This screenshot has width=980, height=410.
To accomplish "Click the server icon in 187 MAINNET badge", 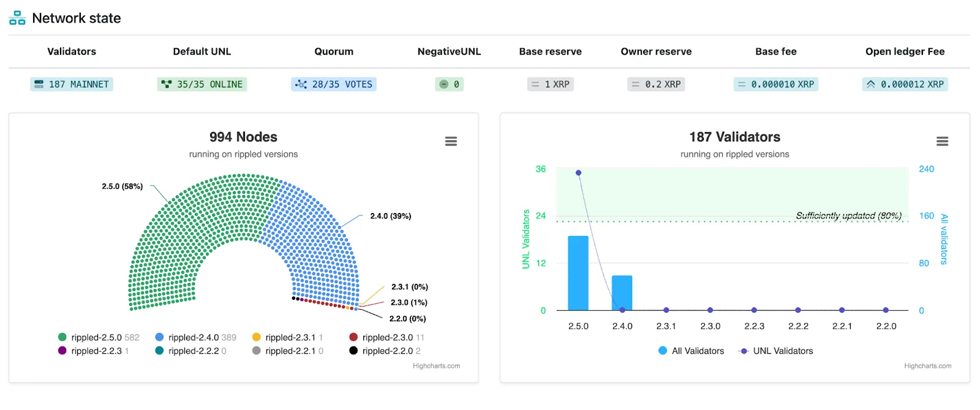I will pos(39,84).
